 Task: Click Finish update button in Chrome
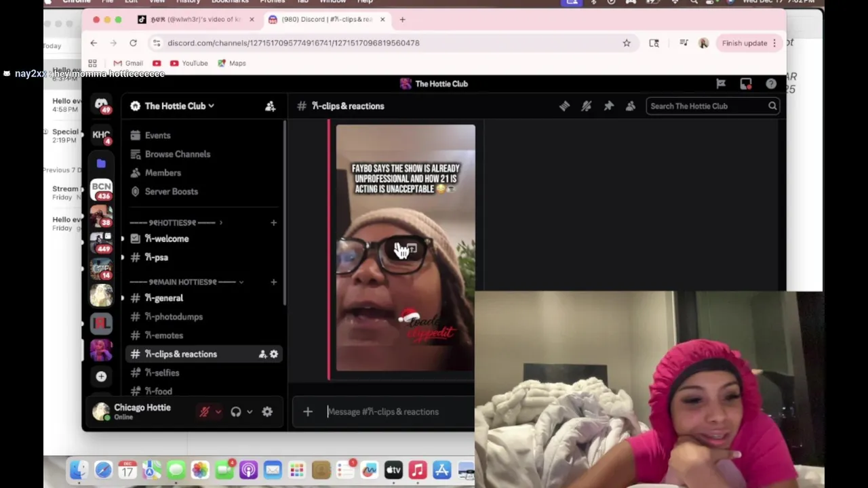pos(745,43)
